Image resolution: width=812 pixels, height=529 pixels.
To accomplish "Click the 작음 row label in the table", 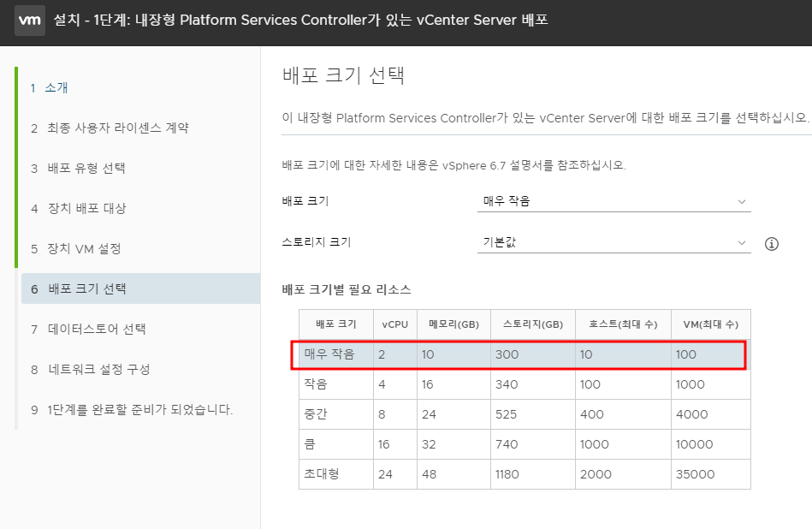I will pyautogui.click(x=316, y=384).
